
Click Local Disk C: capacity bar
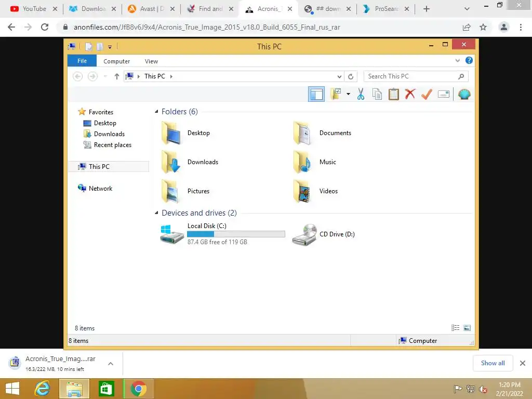[236, 234]
